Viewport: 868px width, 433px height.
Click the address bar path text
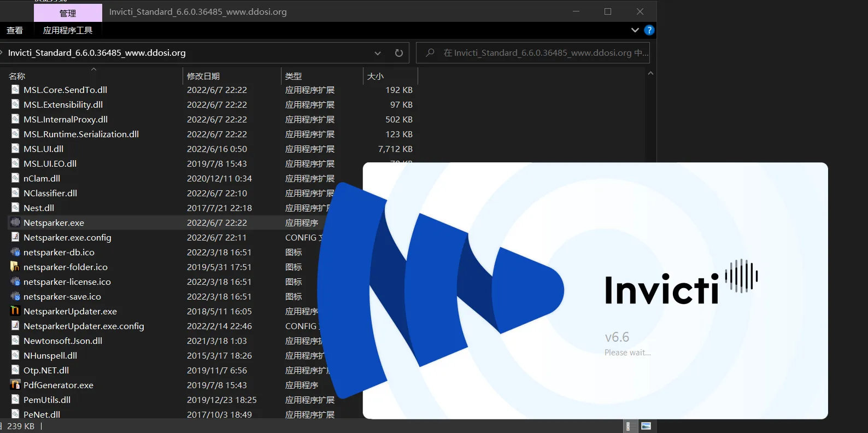97,53
